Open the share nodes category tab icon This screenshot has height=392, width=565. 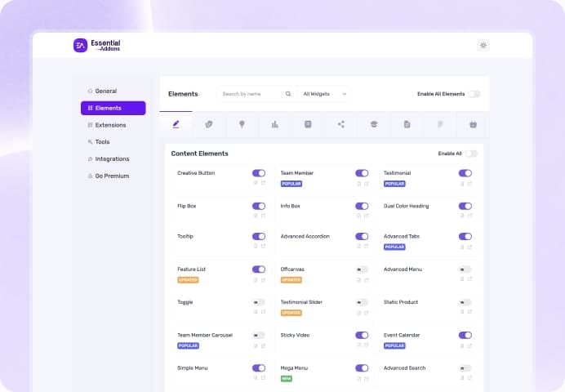click(340, 124)
